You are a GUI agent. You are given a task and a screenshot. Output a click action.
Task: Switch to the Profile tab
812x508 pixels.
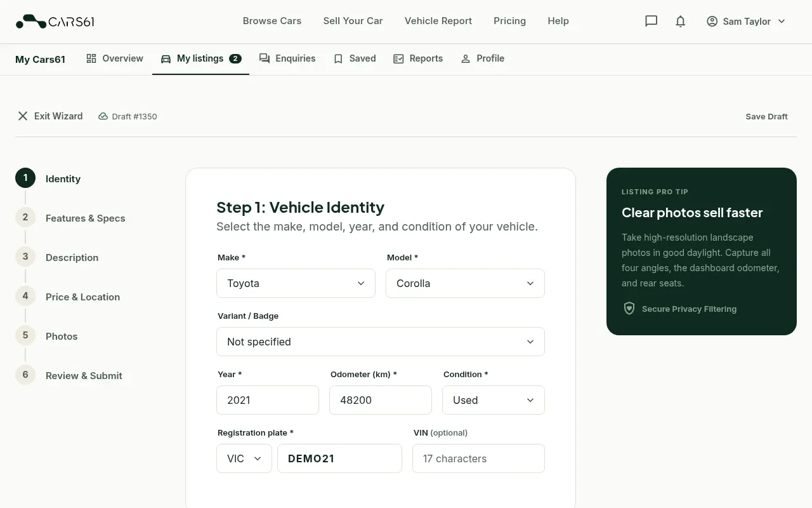coord(483,58)
